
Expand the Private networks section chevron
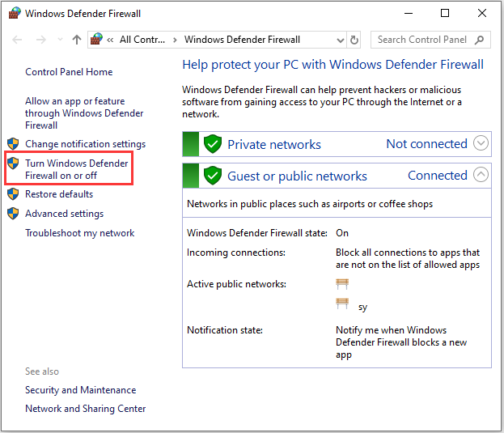481,143
